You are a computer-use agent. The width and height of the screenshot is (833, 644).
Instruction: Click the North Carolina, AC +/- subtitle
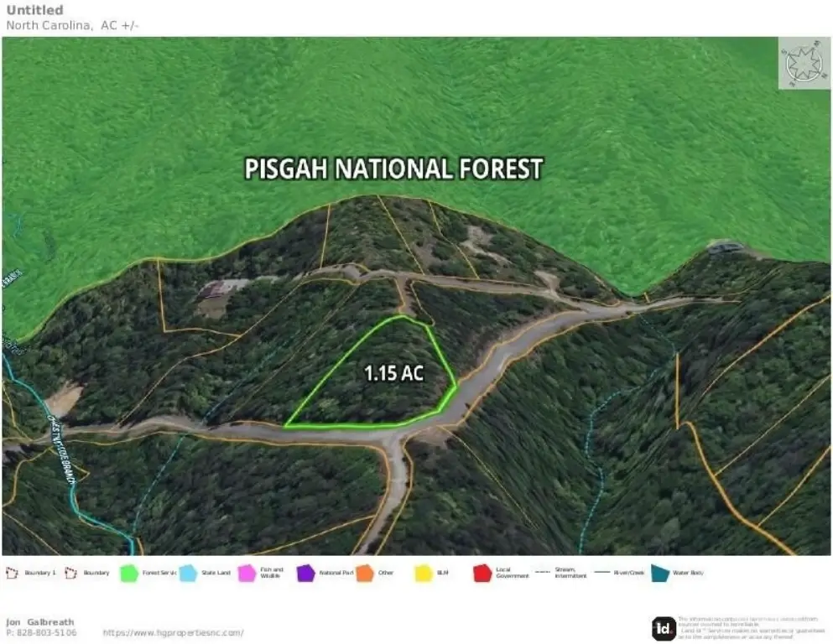(73, 24)
